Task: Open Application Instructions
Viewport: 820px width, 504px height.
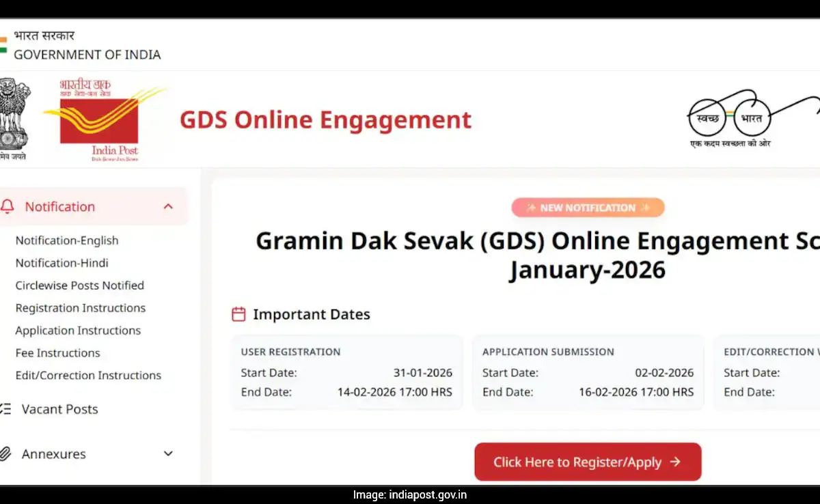Action: [x=78, y=331]
